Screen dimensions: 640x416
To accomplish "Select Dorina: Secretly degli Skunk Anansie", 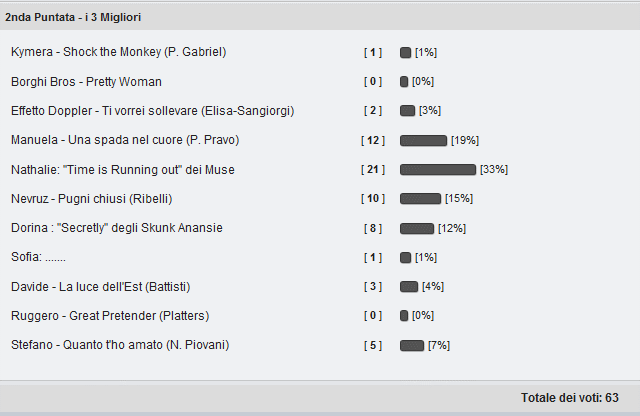I will pyautogui.click(x=117, y=228).
